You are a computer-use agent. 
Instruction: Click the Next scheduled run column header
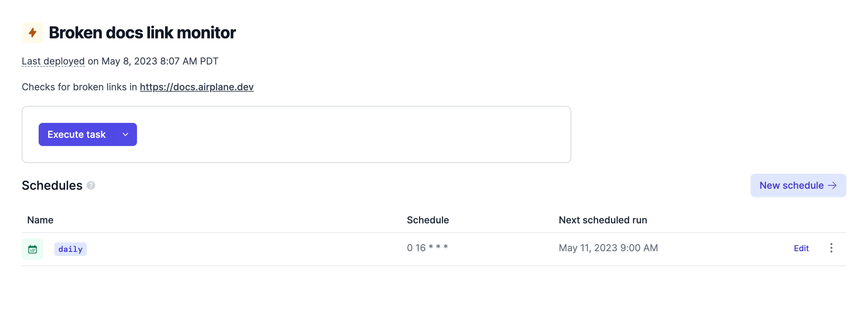pos(603,220)
